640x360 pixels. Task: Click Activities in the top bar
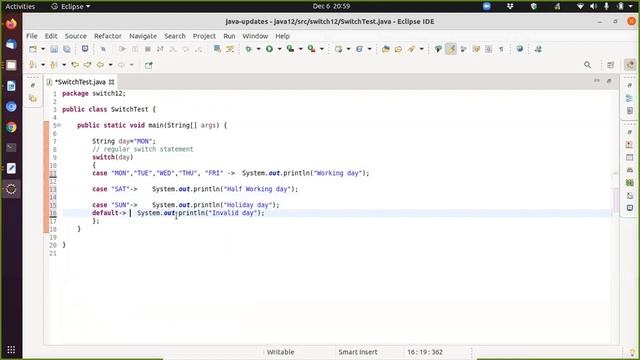point(20,7)
